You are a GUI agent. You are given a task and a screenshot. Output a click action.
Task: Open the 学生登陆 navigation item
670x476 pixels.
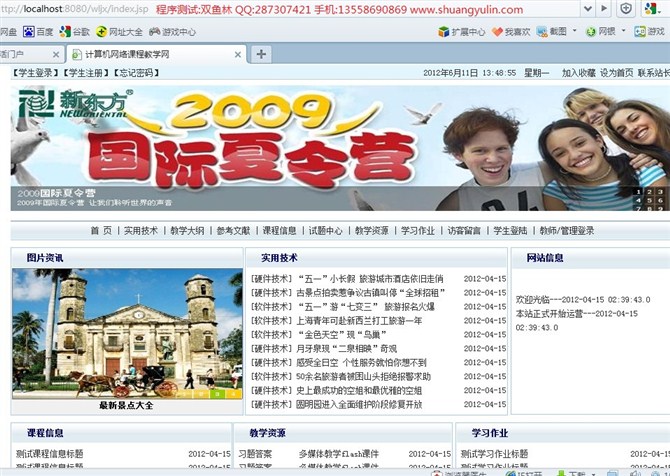click(x=510, y=231)
